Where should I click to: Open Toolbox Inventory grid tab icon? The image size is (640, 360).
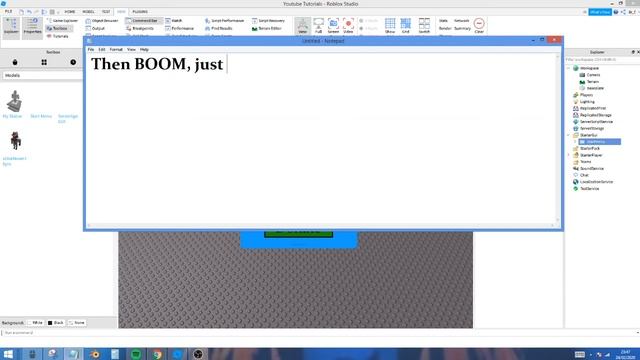coord(44,62)
